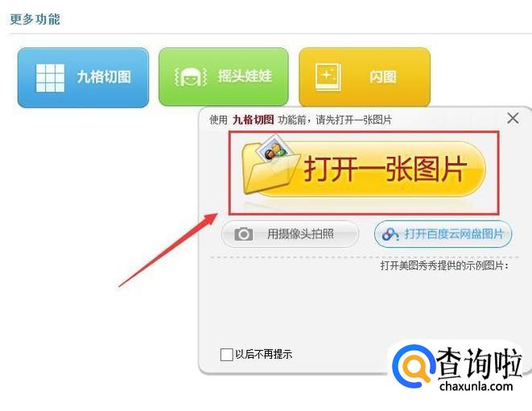Screen dimensions: 532x411
Task: Open the 九格切图 feature tile
Action: tap(83, 78)
